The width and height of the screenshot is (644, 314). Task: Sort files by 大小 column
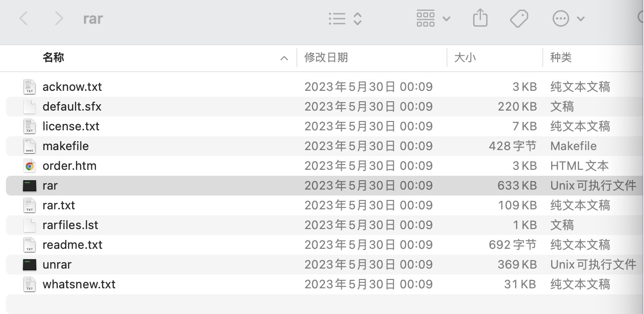(x=465, y=58)
